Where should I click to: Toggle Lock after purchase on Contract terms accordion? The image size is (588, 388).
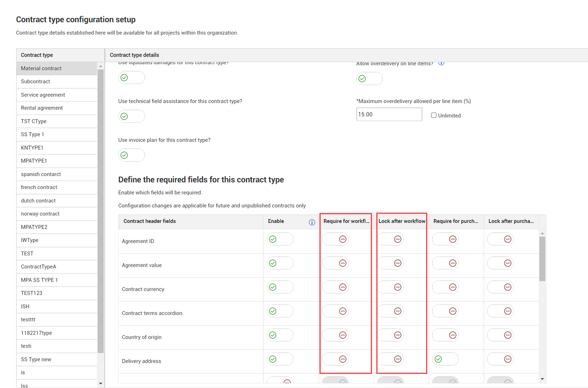[500, 311]
